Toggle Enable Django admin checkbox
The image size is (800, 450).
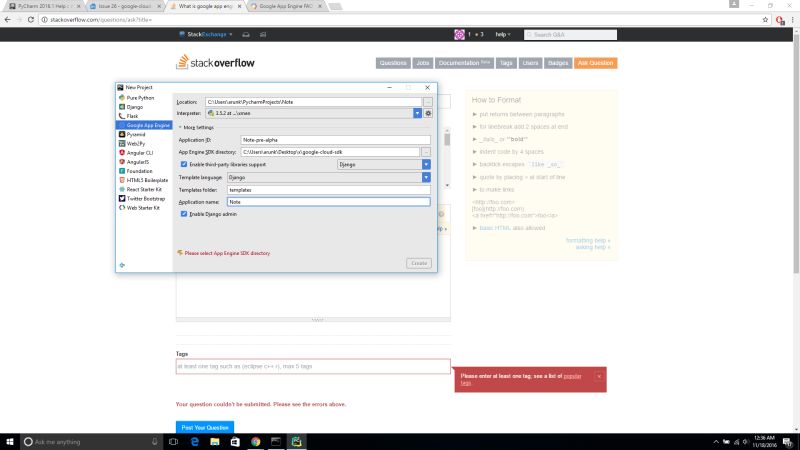184,214
